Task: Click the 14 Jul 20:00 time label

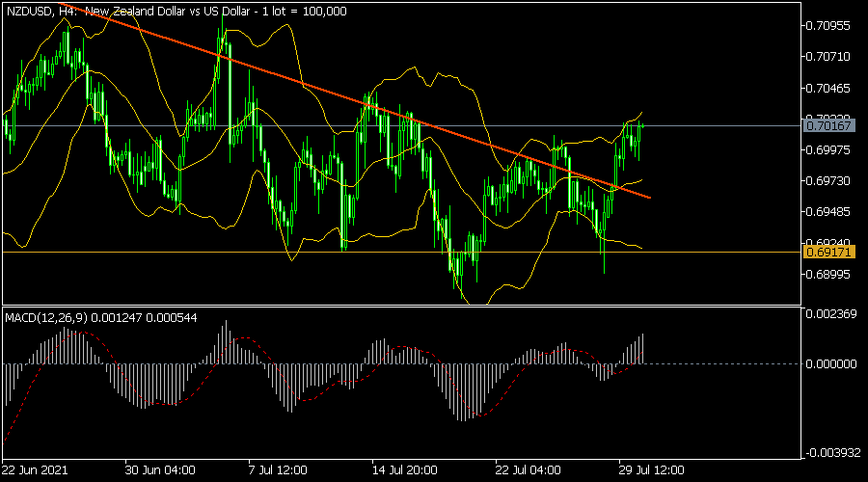Action: point(405,470)
